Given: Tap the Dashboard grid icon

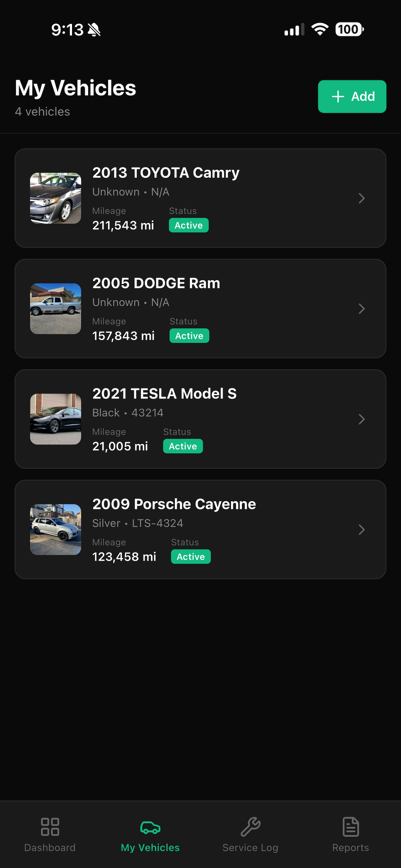Looking at the screenshot, I should coord(50,827).
